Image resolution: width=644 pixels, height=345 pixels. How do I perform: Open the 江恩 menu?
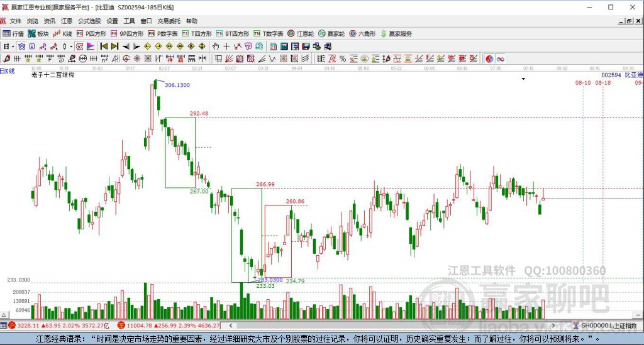pos(67,21)
